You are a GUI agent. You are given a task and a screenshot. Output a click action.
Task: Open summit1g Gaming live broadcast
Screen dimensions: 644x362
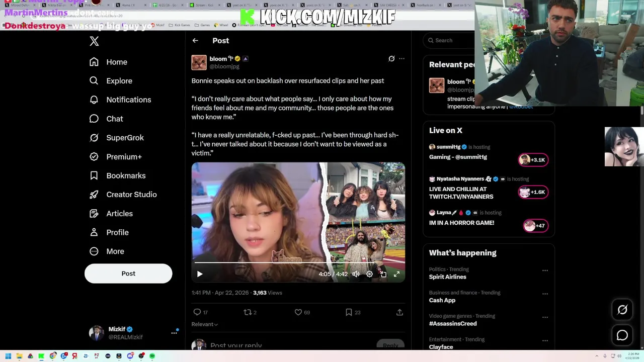(458, 157)
